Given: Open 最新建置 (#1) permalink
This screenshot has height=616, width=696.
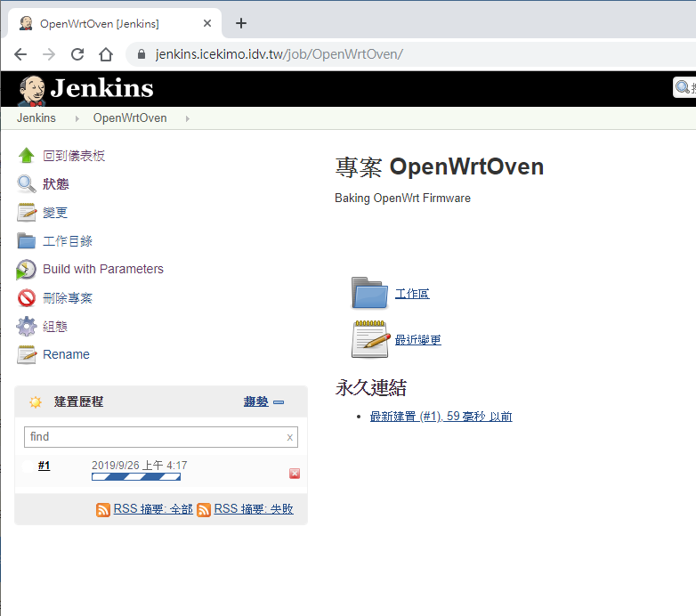Looking at the screenshot, I should [x=441, y=417].
